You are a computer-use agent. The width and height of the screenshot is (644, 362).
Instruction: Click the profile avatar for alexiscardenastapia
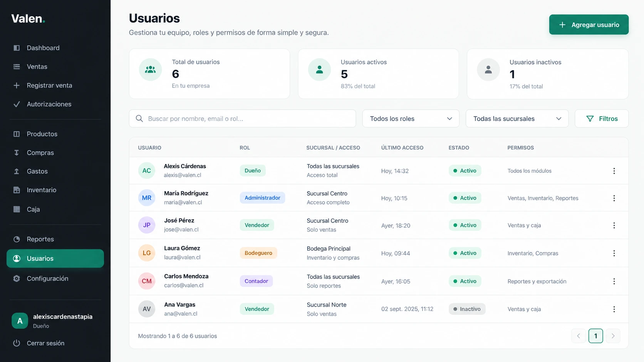tap(20, 320)
